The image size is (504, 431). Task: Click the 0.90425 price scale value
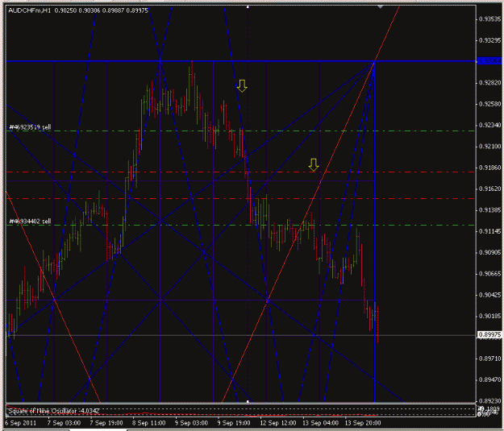(489, 295)
